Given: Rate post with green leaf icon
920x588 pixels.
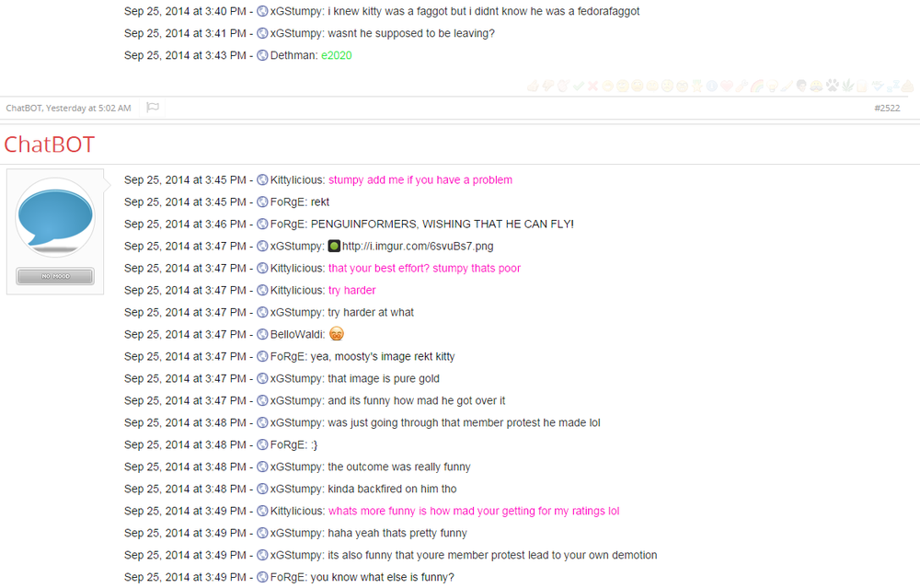Looking at the screenshot, I should tap(848, 86).
